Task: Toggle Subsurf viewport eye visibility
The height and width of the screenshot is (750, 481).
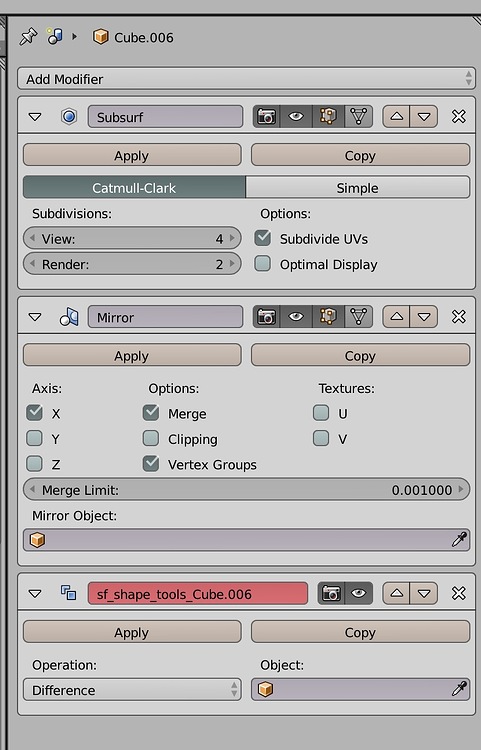Action: tap(296, 117)
